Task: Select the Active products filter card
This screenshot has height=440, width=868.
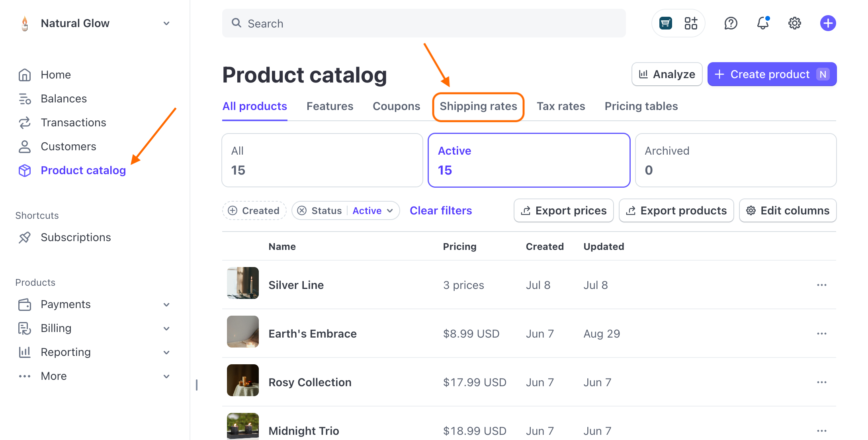Action: 529,160
